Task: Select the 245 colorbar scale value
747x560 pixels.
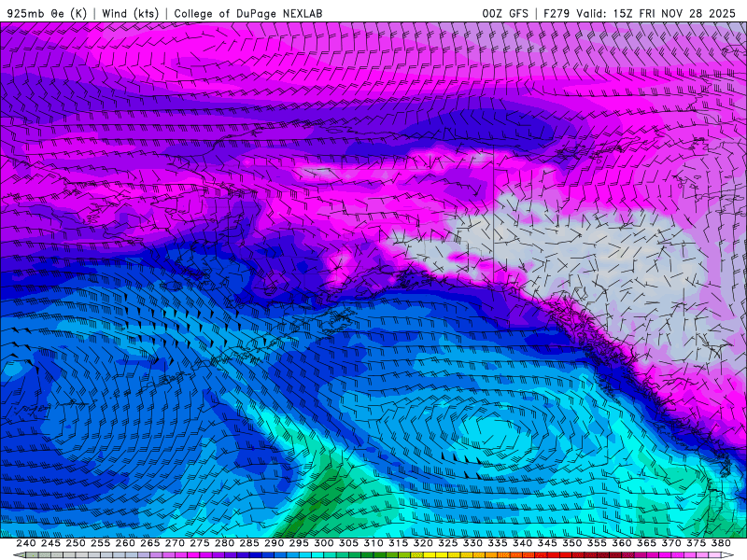Action: [x=50, y=543]
